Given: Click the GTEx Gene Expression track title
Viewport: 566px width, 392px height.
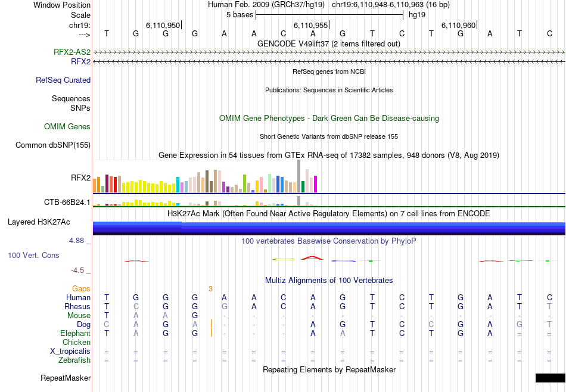Looking at the screenshot, I should click(329, 155).
